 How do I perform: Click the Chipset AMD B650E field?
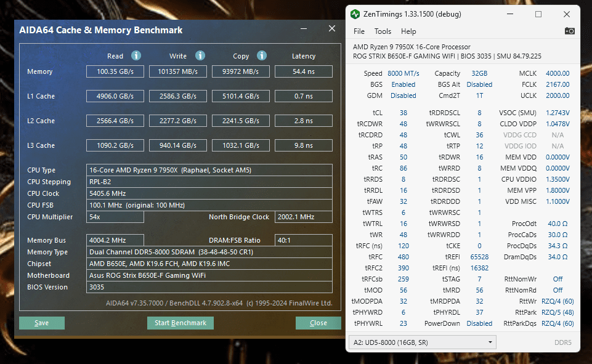tap(209, 264)
